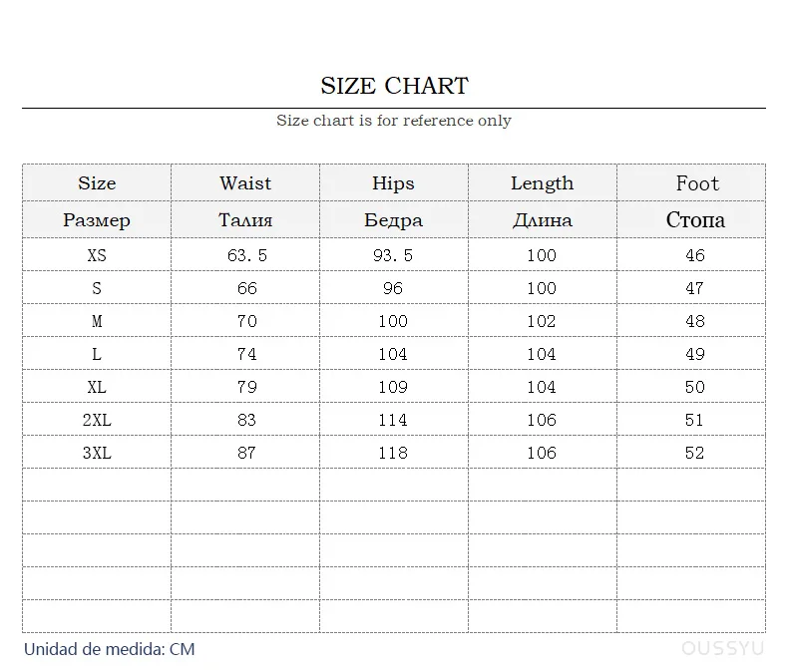Image resolution: width=788 pixels, height=672 pixels.
Task: Click the Размер header cell
Action: pos(97,220)
